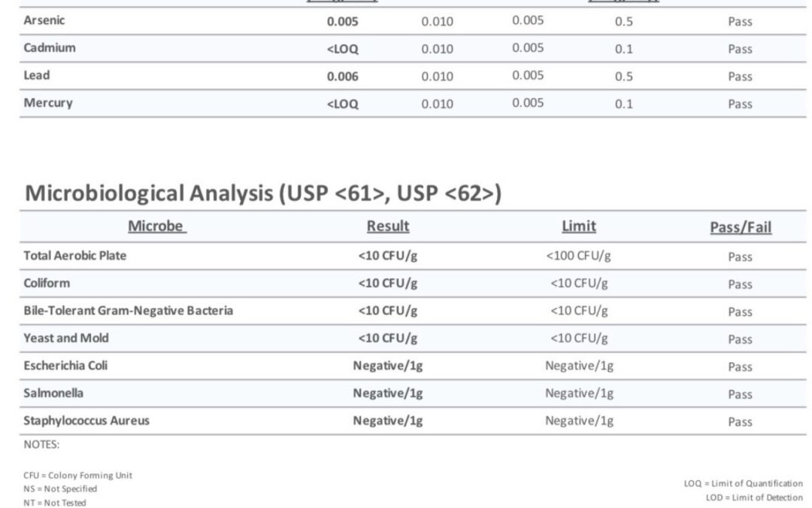Click the Pass/Fail column header
The height and width of the screenshot is (508, 812).
pyautogui.click(x=741, y=227)
